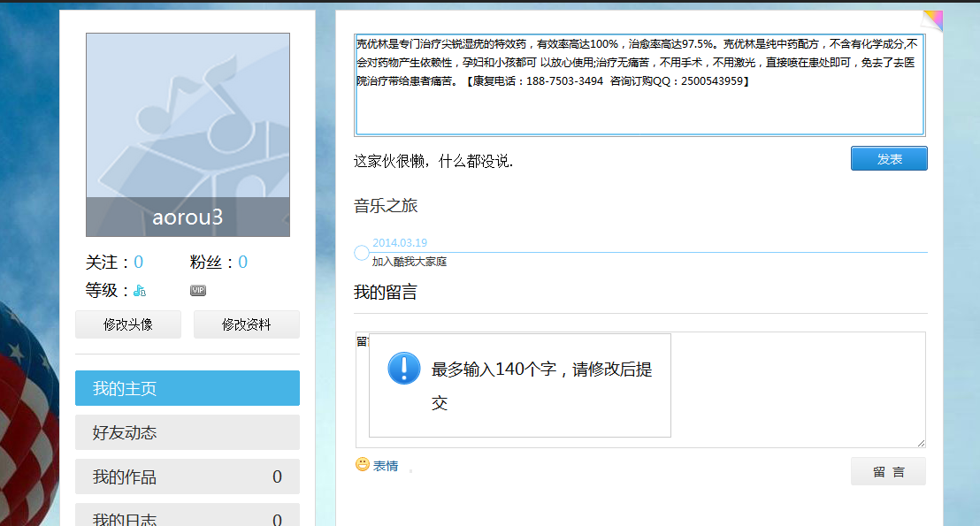980x526 pixels.
Task: Click the 修改头像 button
Action: click(127, 324)
